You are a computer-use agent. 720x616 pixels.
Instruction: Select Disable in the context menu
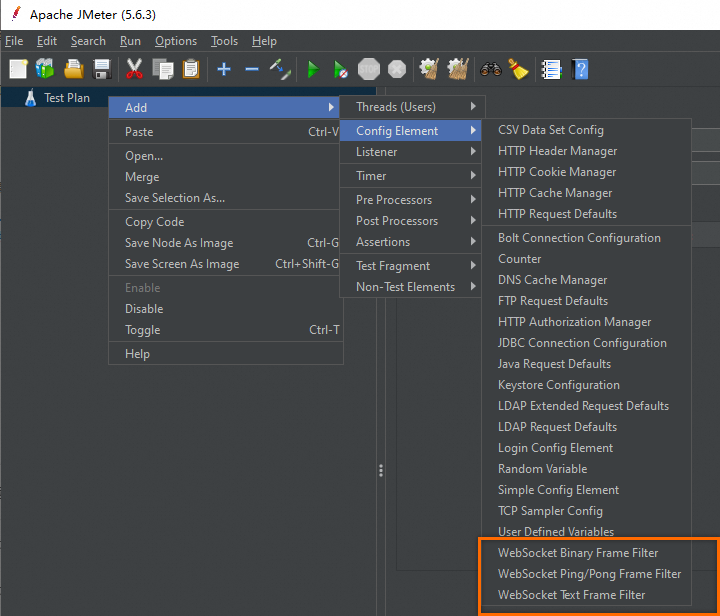(144, 309)
